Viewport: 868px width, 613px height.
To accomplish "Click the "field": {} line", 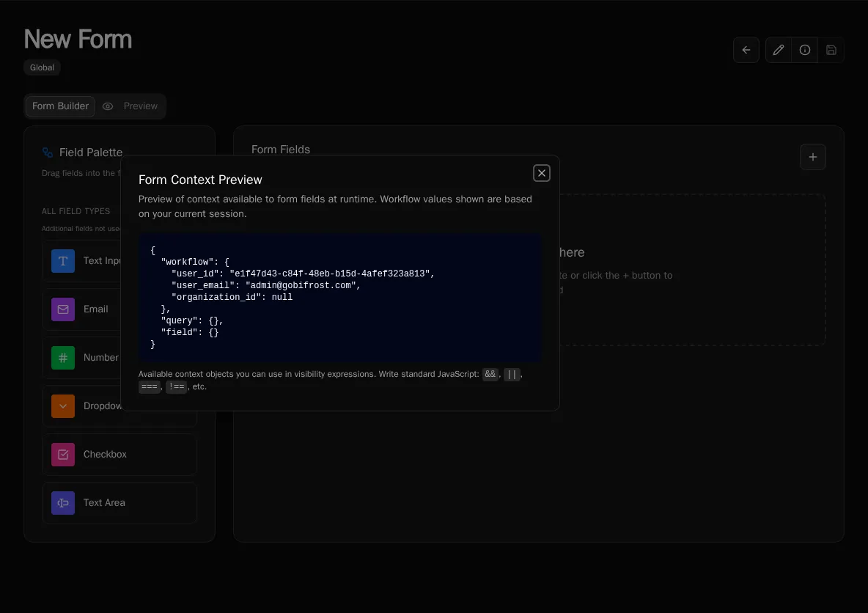I will click(190, 332).
